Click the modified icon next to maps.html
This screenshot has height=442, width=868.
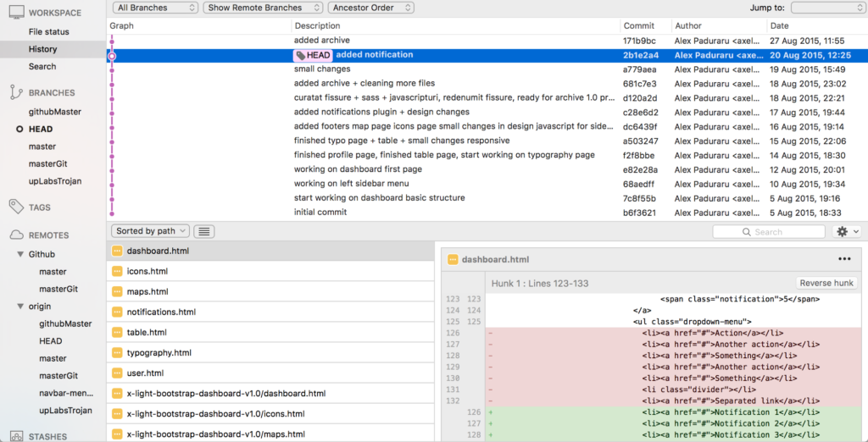click(118, 292)
